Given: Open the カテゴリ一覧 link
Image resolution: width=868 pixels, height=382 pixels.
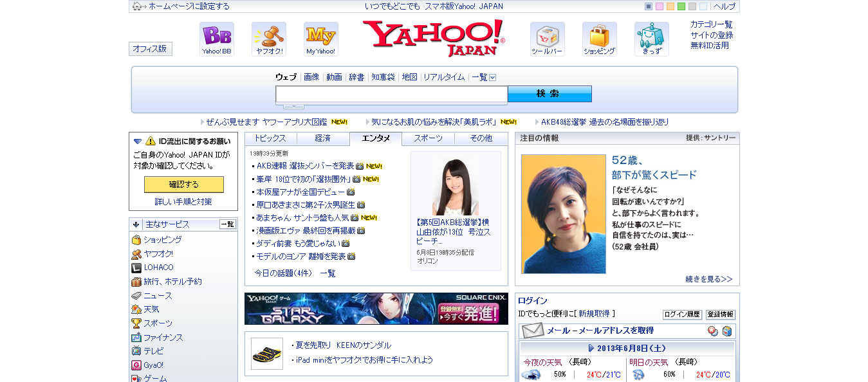Looking at the screenshot, I should 712,24.
